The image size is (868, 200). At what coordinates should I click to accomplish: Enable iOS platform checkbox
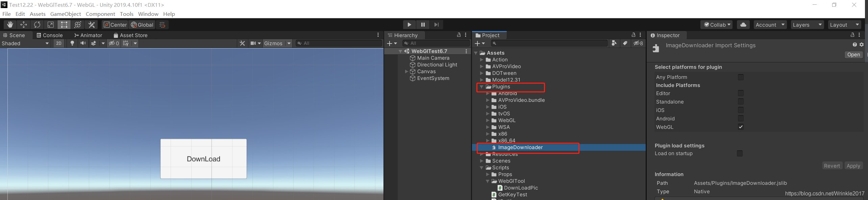[741, 110]
